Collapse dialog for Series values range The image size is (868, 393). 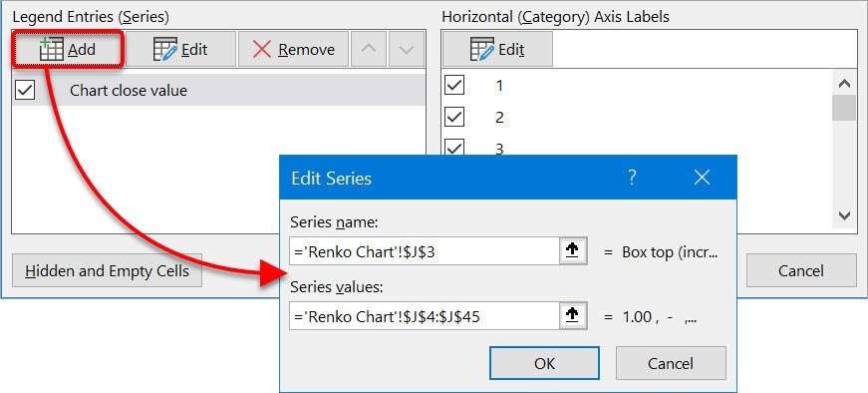click(572, 315)
